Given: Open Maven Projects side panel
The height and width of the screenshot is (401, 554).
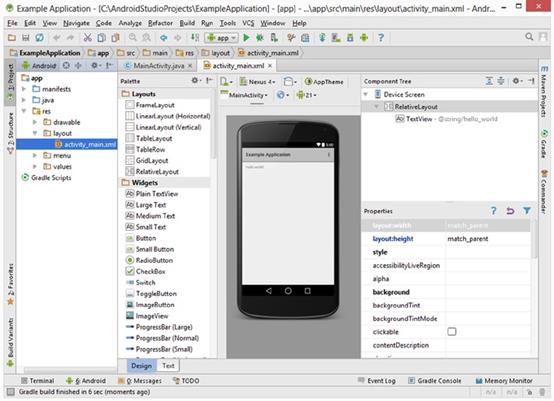Looking at the screenshot, I should (x=544, y=92).
